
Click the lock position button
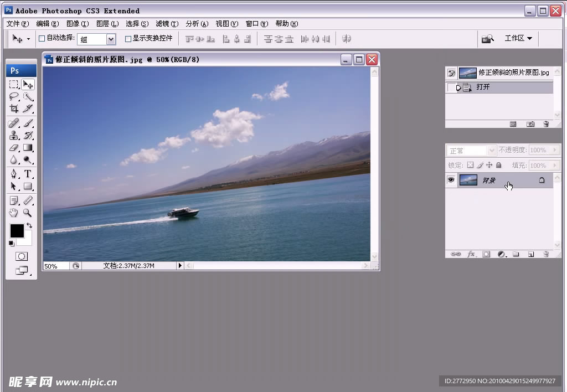pos(489,165)
